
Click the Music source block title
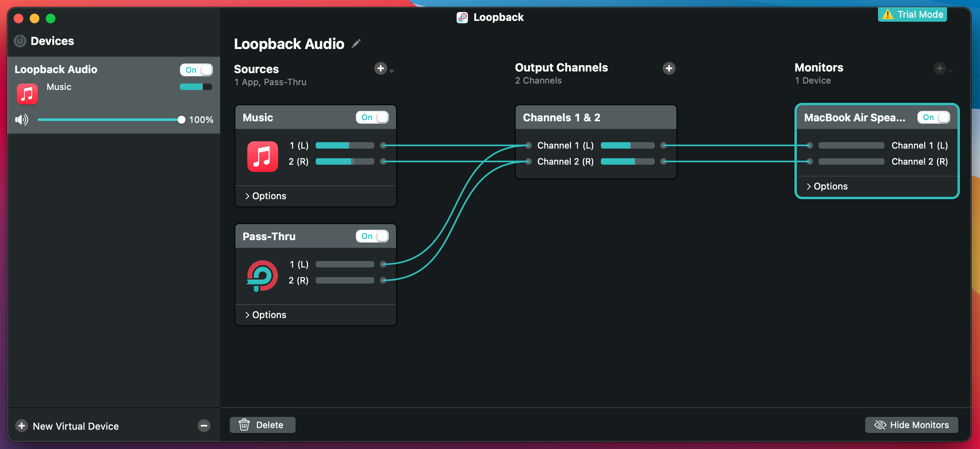pos(258,117)
